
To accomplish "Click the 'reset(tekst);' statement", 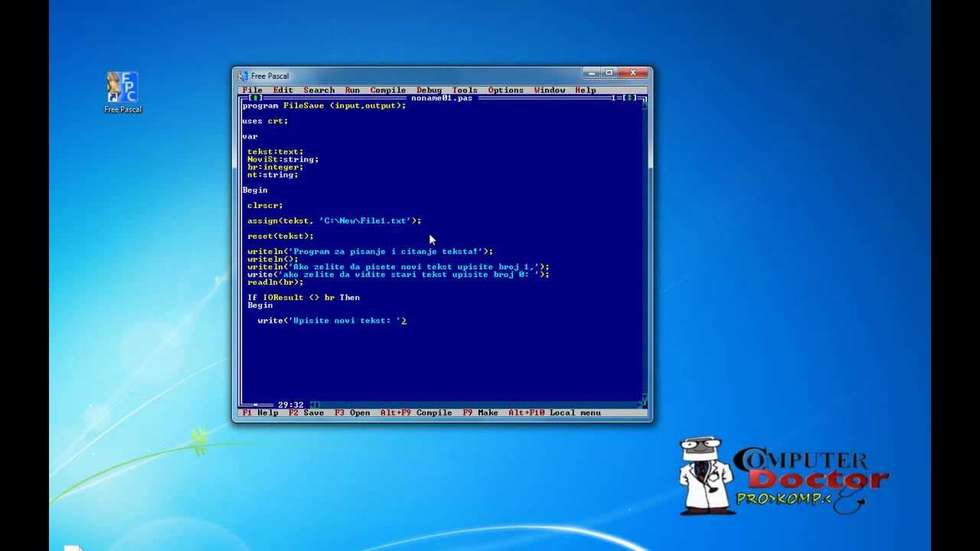I will [x=280, y=236].
